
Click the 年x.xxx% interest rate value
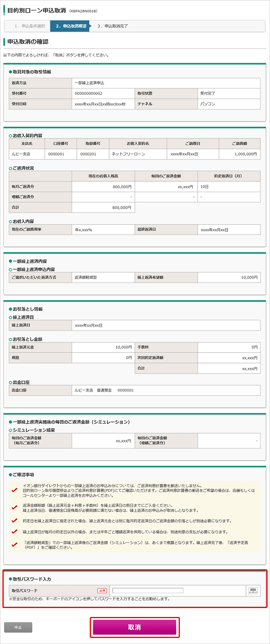coord(84,230)
